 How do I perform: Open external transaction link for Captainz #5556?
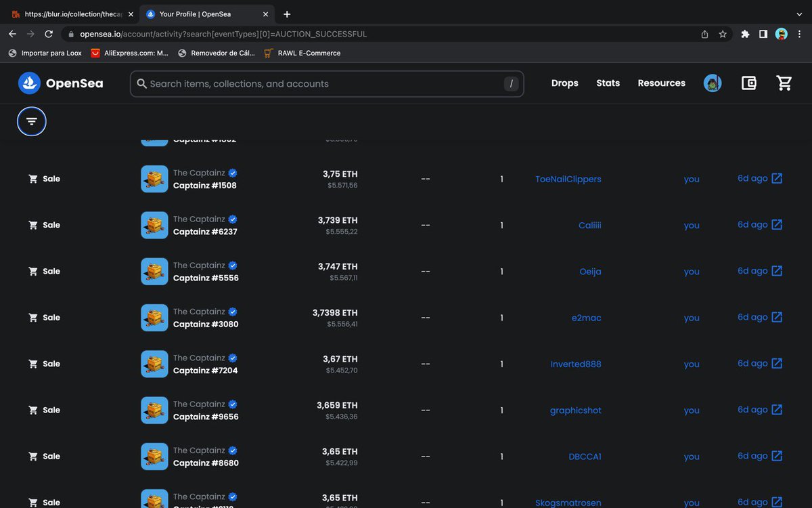(777, 271)
